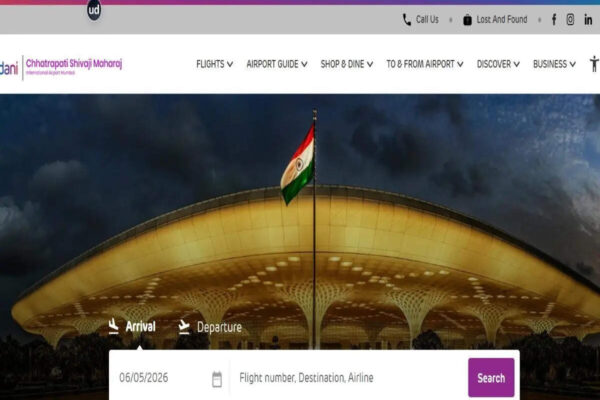Open the Instagram icon link
This screenshot has width=600, height=400.
(570, 20)
